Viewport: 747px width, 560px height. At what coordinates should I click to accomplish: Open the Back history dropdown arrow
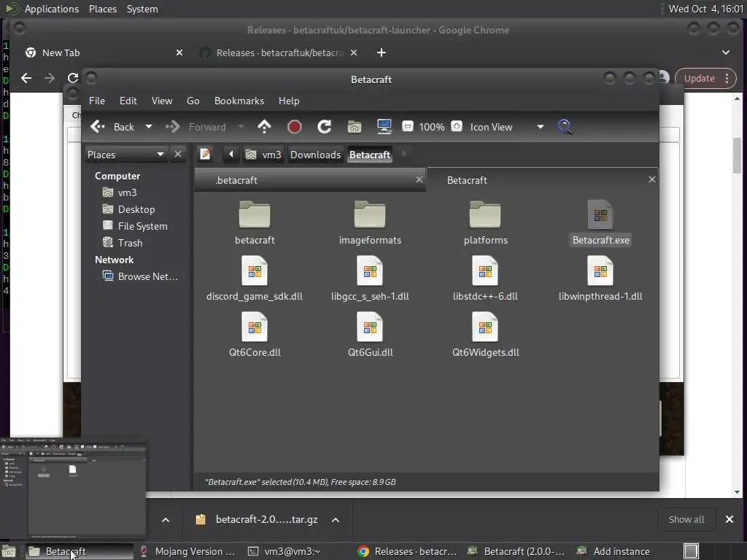coord(149,127)
